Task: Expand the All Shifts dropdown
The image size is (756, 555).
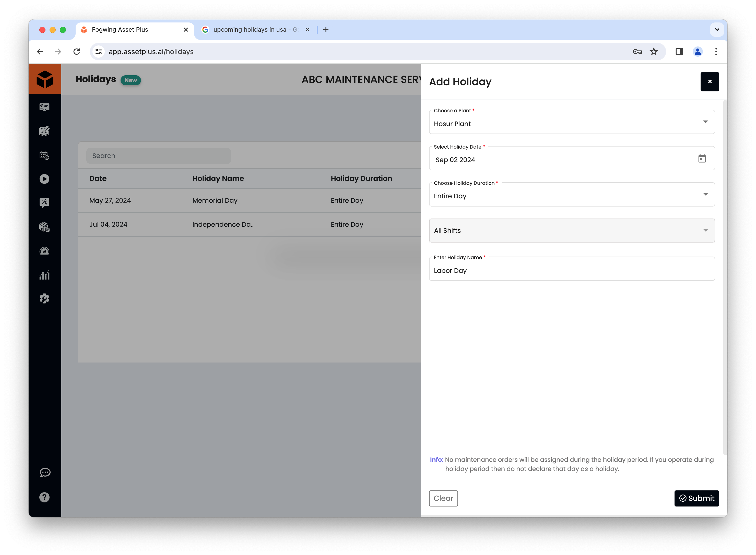Action: click(x=705, y=230)
